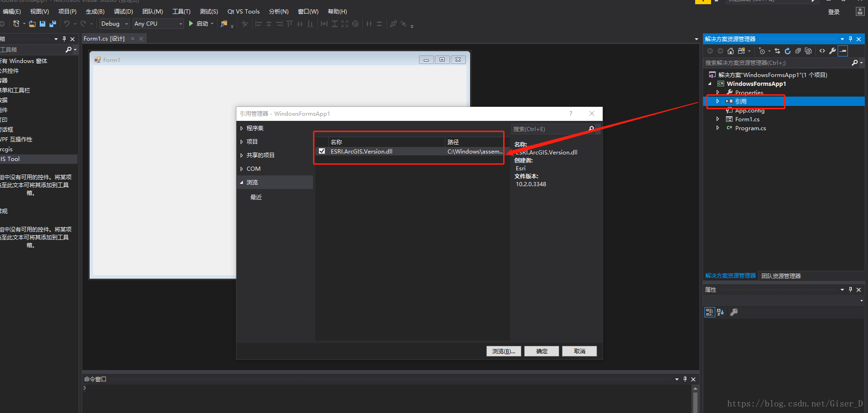Open the Qt VS Tools menu
Image resolution: width=868 pixels, height=413 pixels.
tap(243, 11)
